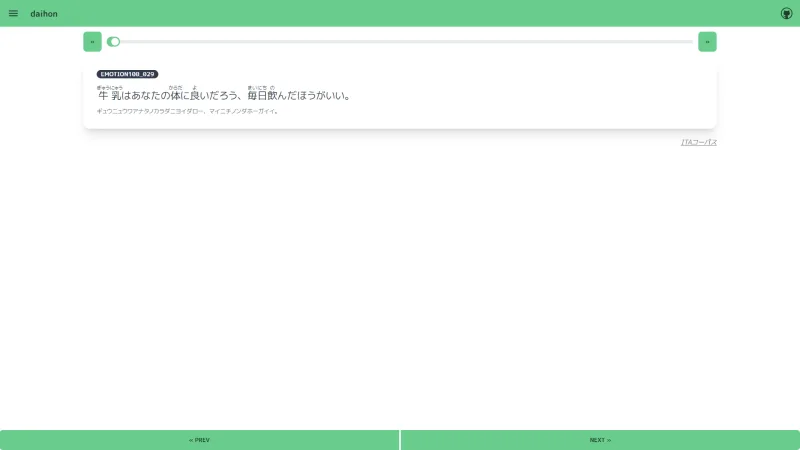Viewport: 800px width, 450px height.
Task: Click the « PREV button at bottom
Action: 199,440
